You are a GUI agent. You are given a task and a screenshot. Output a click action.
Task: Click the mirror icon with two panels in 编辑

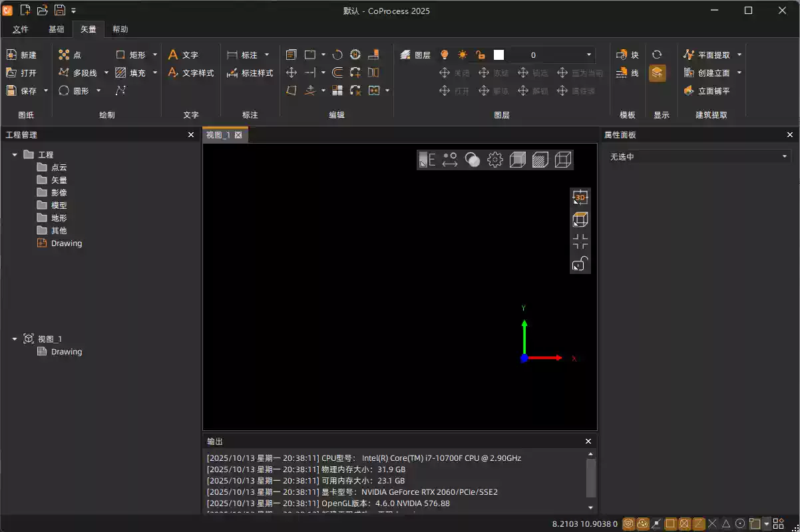(x=373, y=72)
